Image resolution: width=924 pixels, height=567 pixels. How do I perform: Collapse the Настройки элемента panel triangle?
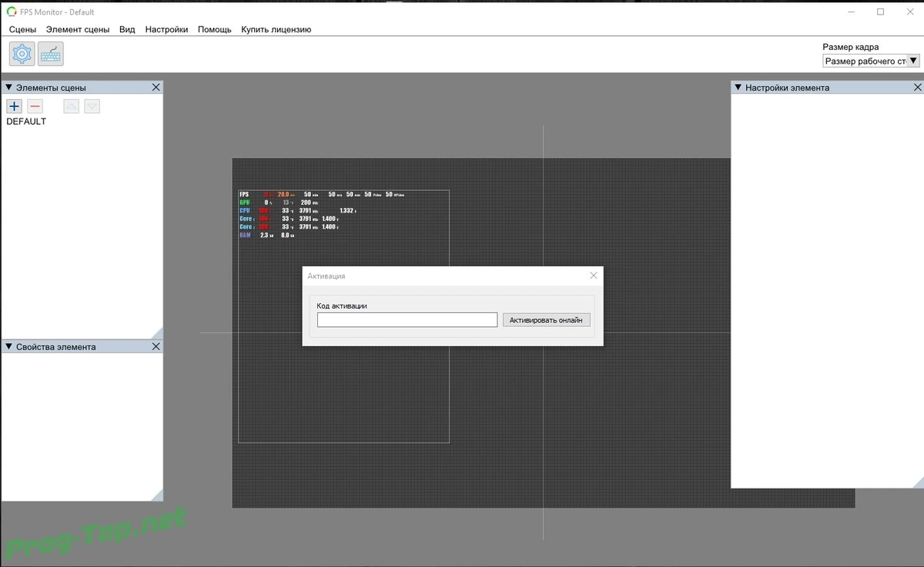pyautogui.click(x=738, y=88)
